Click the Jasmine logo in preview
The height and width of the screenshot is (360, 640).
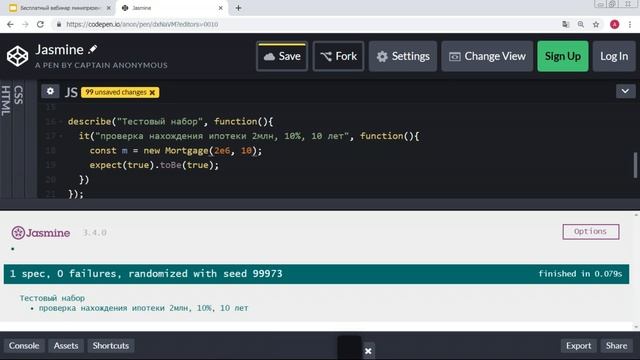click(x=41, y=233)
